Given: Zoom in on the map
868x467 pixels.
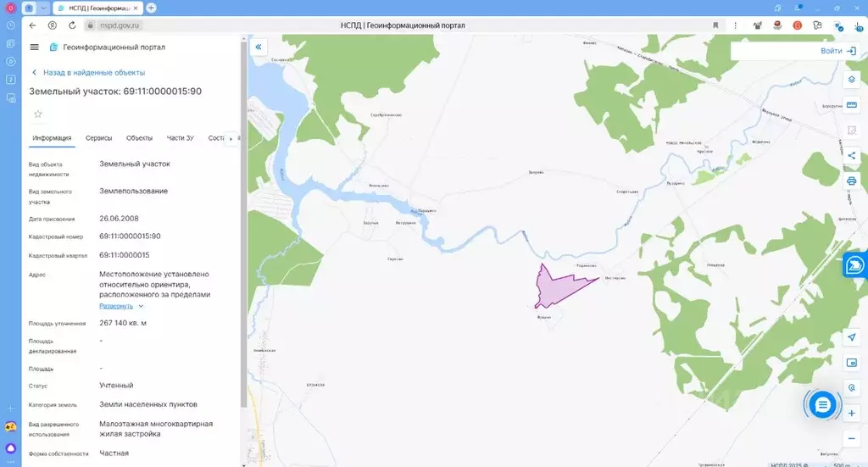Looking at the screenshot, I should pyautogui.click(x=852, y=413).
